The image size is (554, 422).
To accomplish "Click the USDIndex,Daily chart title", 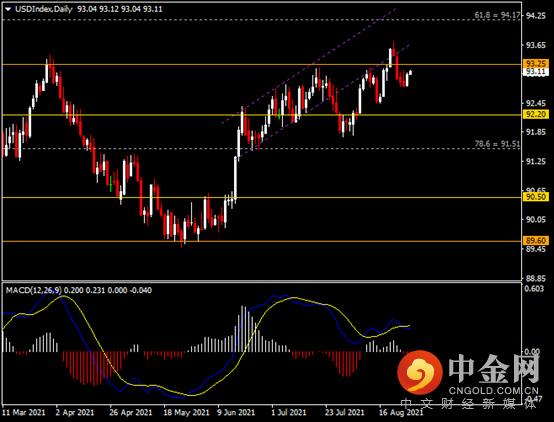I will point(44,9).
